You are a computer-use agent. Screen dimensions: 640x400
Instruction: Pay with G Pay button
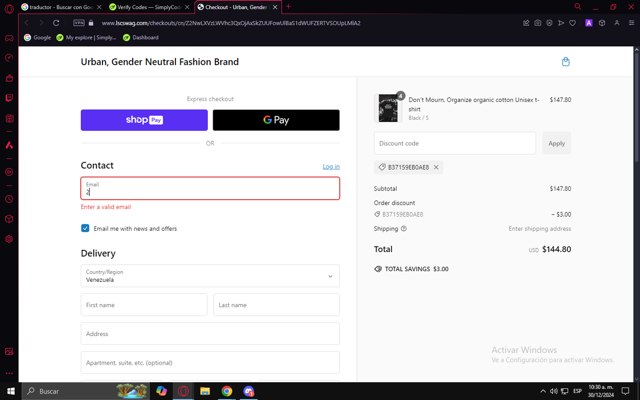[x=276, y=120]
